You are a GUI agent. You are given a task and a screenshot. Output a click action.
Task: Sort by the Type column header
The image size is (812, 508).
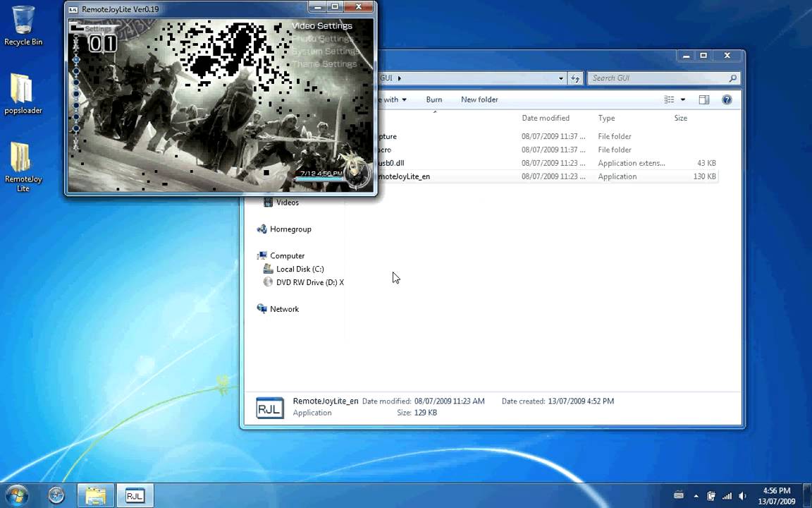point(606,119)
